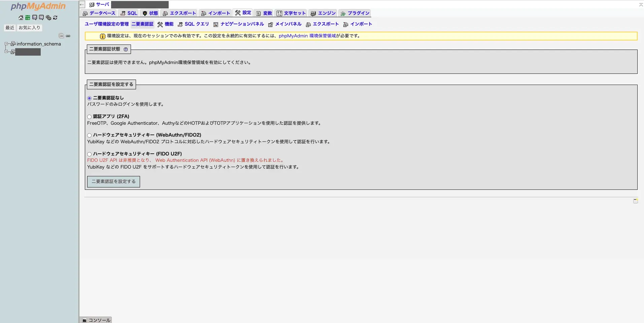Open the phpMyAdmin documentation question-mark icon
This screenshot has width=644, height=323.
tap(34, 18)
